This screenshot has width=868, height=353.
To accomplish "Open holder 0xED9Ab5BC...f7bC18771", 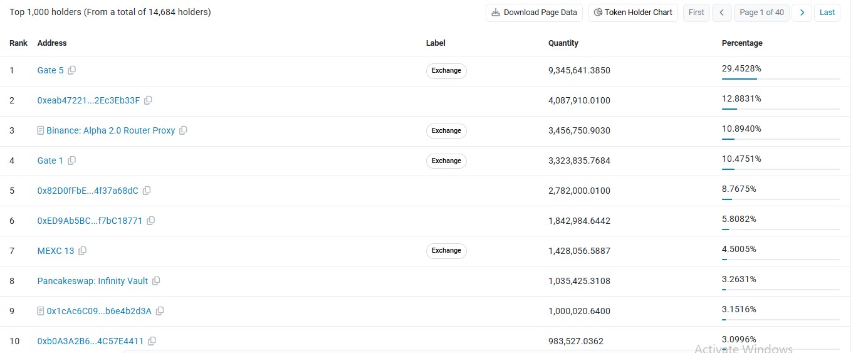I will tap(90, 221).
